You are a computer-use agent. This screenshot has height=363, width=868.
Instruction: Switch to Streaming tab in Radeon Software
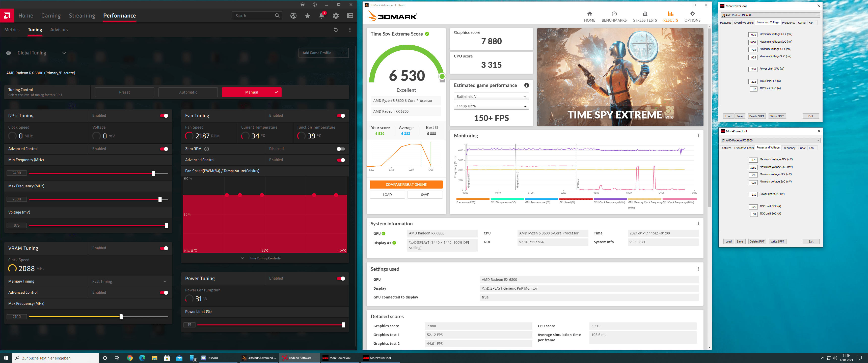pos(82,15)
